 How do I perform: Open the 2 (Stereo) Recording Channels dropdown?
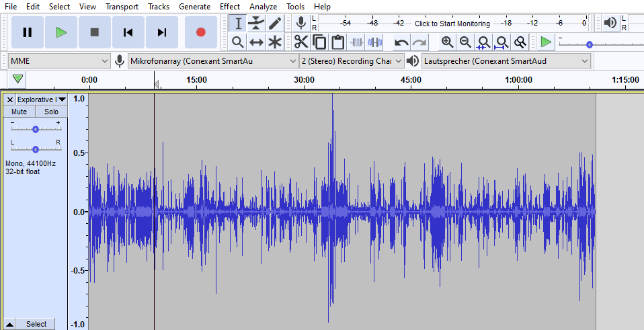(352, 61)
